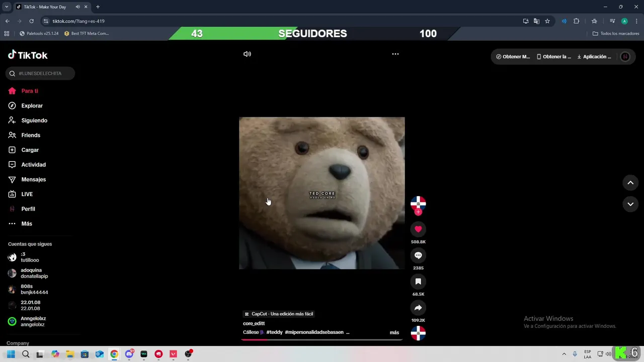Like the video with the heart icon
The image size is (644, 362).
(x=418, y=229)
